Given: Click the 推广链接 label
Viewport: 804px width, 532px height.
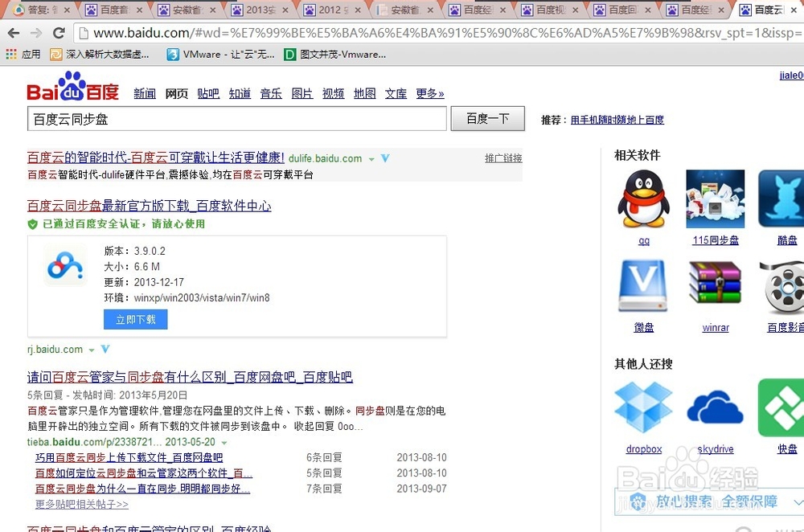Looking at the screenshot, I should 503,158.
